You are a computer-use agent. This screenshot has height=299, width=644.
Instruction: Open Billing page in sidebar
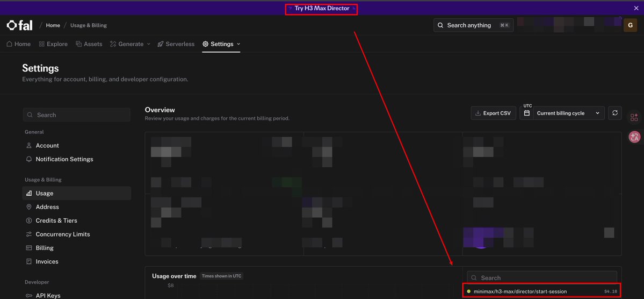tap(76, 248)
